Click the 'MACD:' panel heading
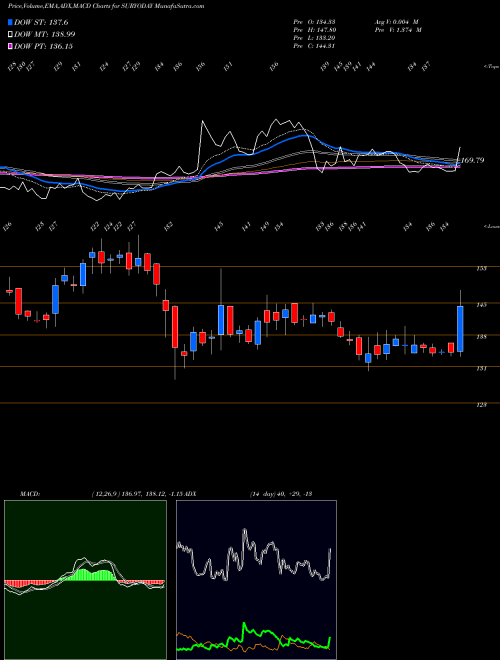The height and width of the screenshot is (660, 500). click(30, 494)
